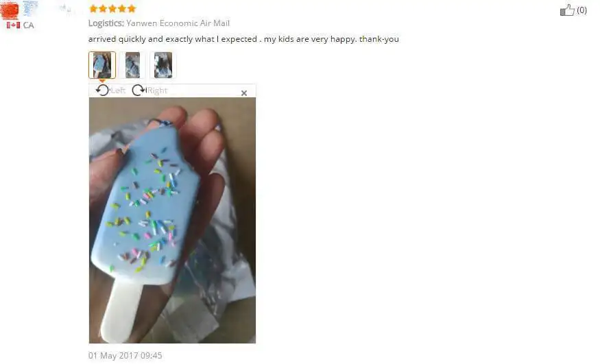Close the enlarged review photo viewer

tap(244, 93)
